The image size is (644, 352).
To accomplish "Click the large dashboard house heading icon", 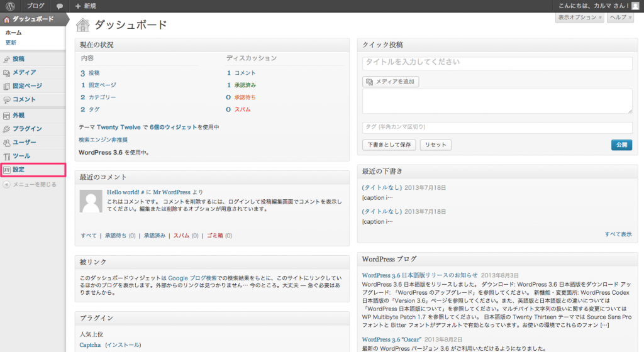I will [x=82, y=25].
